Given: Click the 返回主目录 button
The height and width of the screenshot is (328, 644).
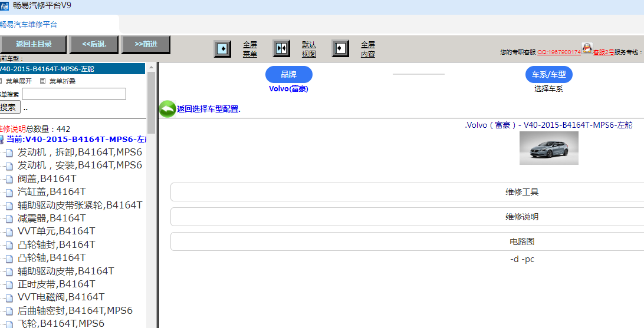Looking at the screenshot, I should (x=33, y=44).
